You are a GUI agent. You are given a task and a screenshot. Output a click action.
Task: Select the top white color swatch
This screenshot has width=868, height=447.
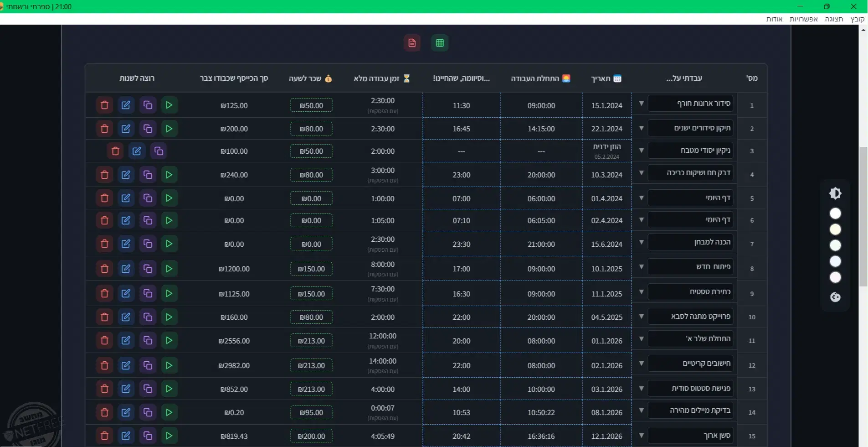pos(835,213)
